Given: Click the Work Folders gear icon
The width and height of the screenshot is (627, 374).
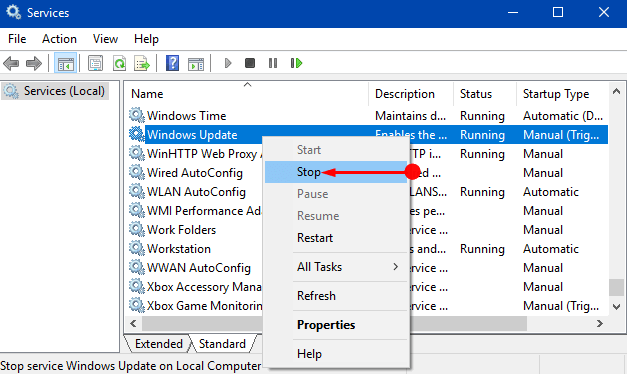Looking at the screenshot, I should click(137, 229).
